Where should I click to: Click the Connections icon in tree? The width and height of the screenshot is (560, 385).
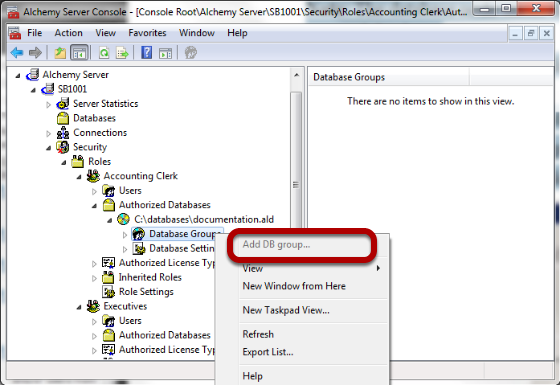(63, 133)
